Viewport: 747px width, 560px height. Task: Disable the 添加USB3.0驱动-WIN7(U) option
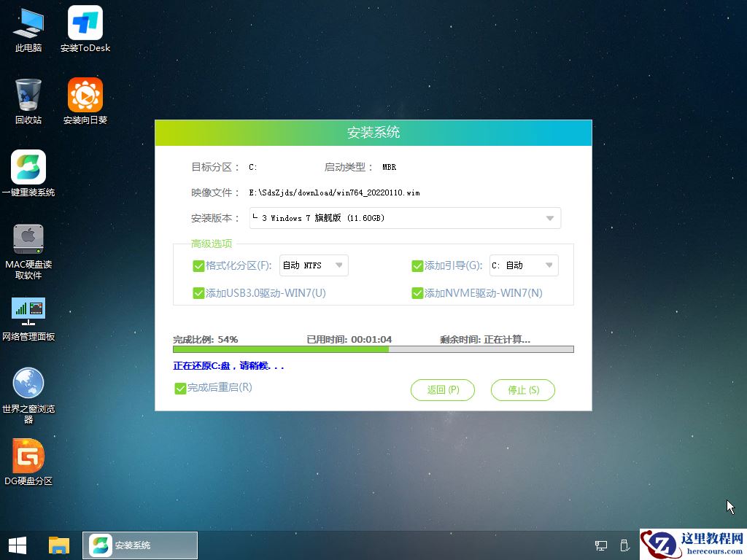198,292
